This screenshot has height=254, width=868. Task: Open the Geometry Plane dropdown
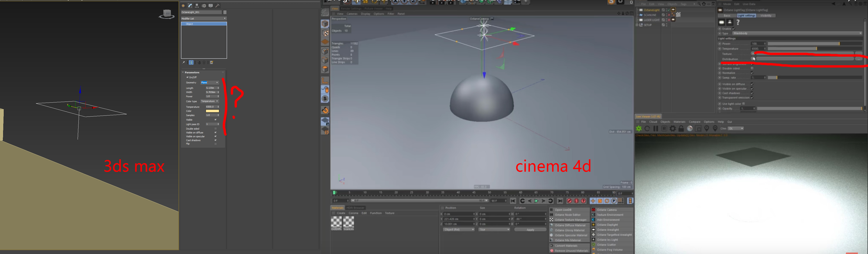(210, 83)
